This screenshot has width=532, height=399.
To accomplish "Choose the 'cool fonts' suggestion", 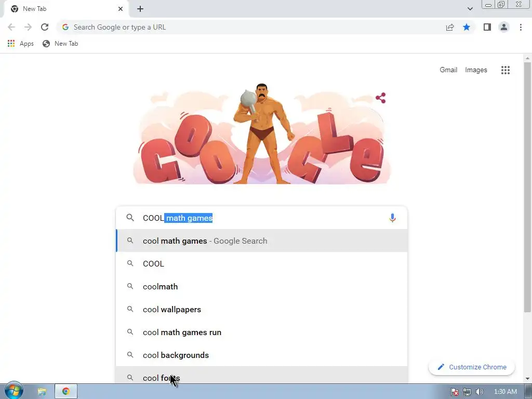I will click(x=261, y=375).
